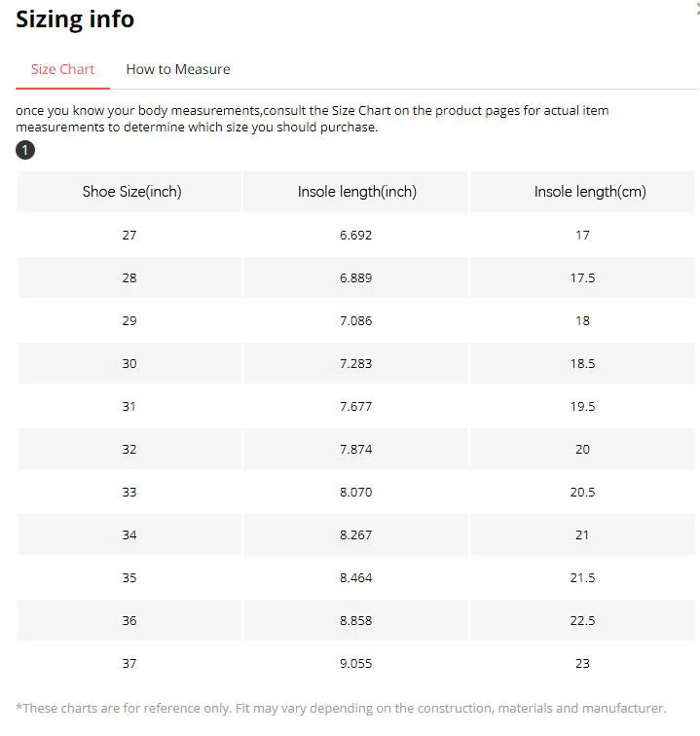Select the 8.267 inch insole cell
Screen dimensions: 700x736
(356, 534)
